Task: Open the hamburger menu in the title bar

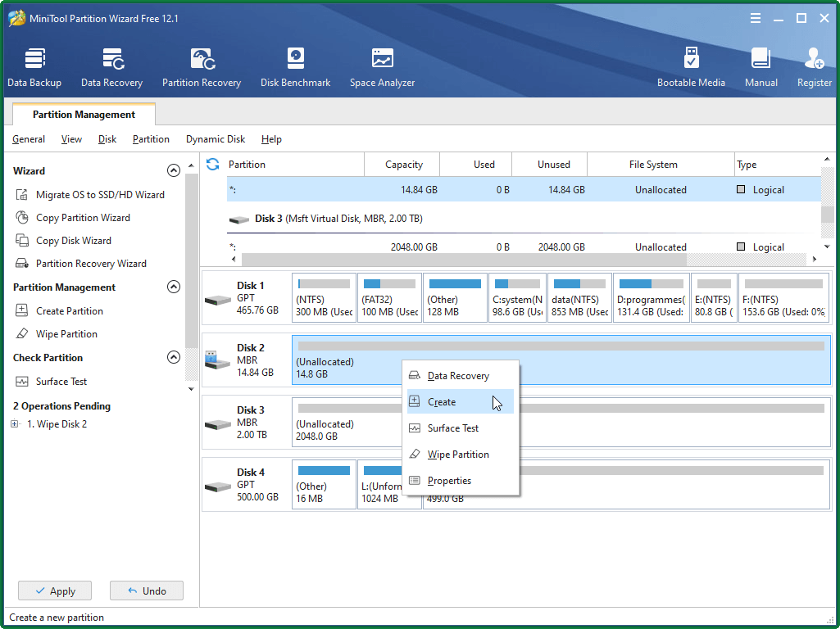Action: click(756, 18)
